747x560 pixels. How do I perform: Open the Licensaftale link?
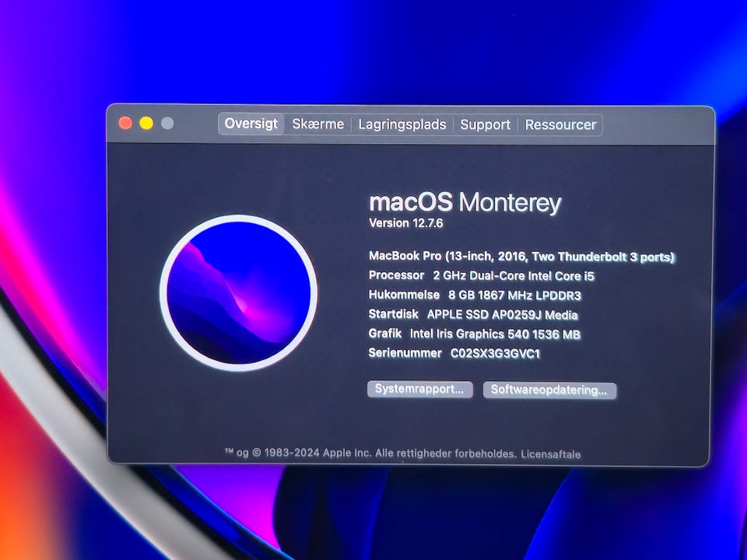click(551, 453)
